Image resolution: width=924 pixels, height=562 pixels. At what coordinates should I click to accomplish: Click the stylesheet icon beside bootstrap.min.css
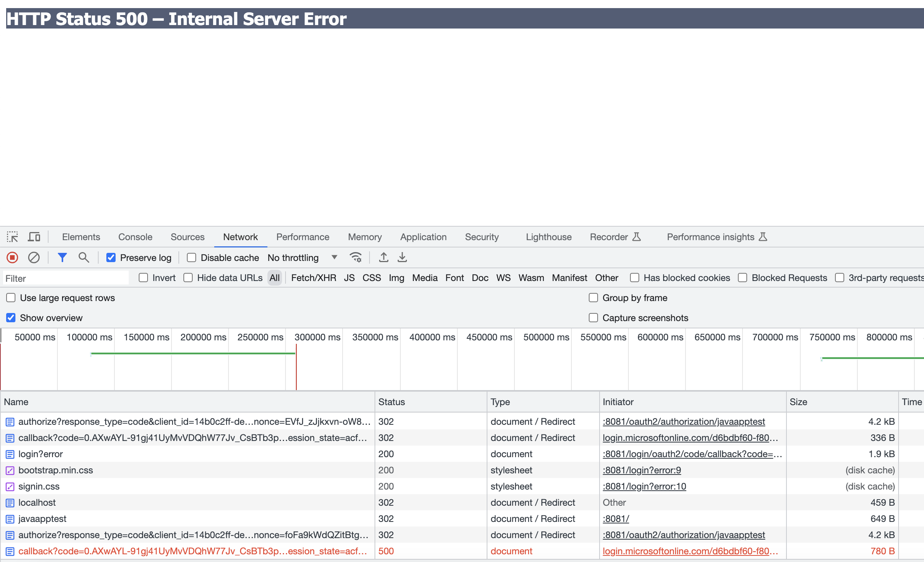click(9, 470)
